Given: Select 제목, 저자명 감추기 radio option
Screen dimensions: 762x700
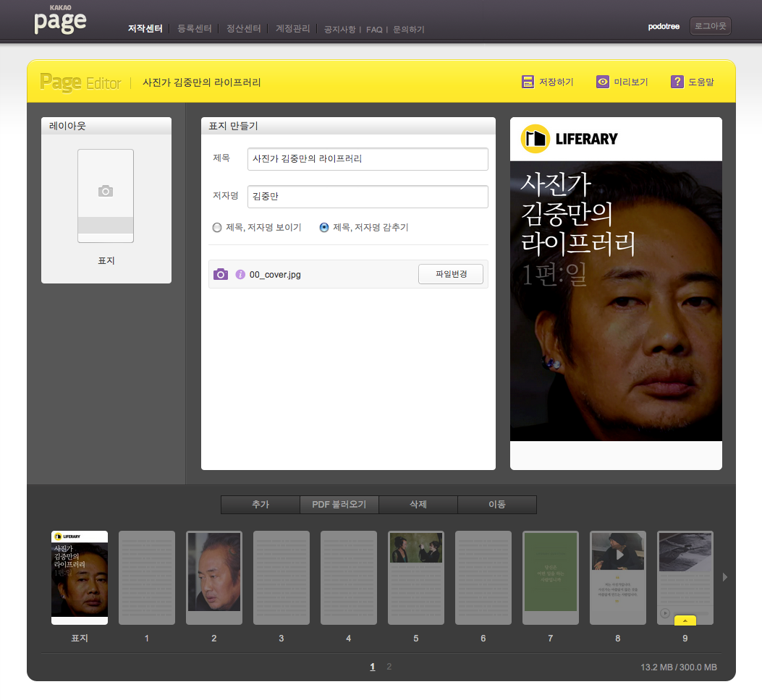Looking at the screenshot, I should 324,228.
